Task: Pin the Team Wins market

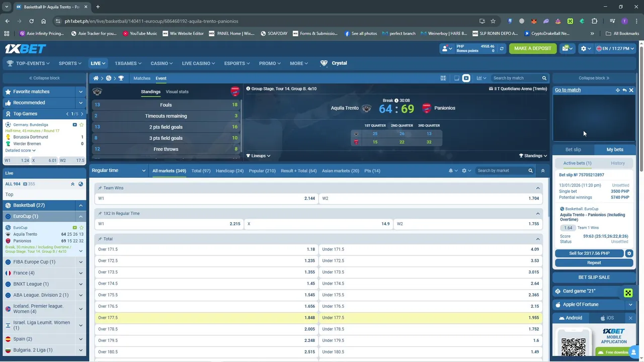Action: pyautogui.click(x=100, y=188)
